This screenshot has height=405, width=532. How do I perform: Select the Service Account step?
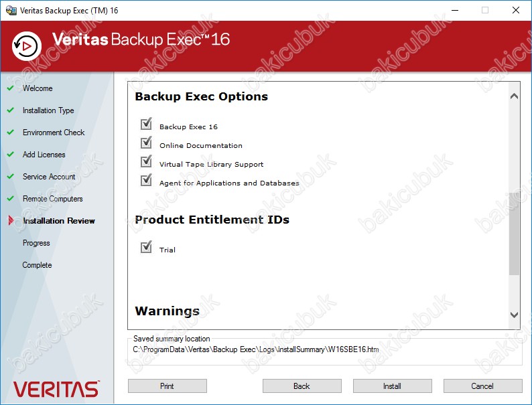coord(49,177)
